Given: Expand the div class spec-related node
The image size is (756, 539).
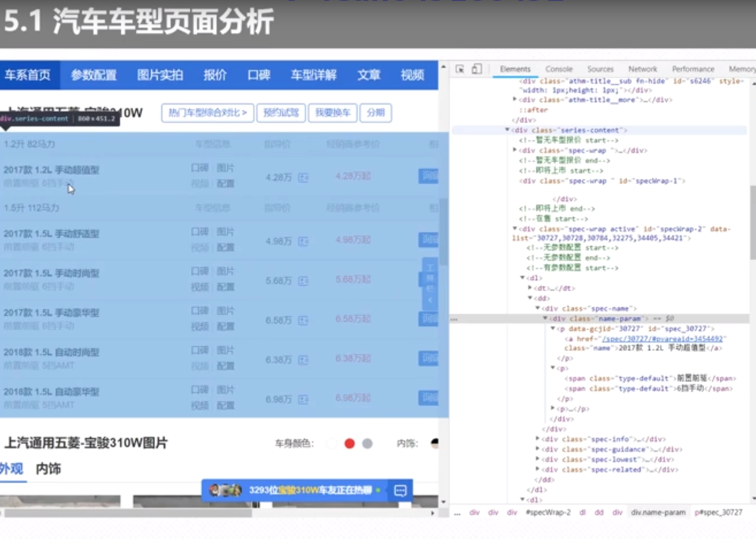Looking at the screenshot, I should pos(537,469).
